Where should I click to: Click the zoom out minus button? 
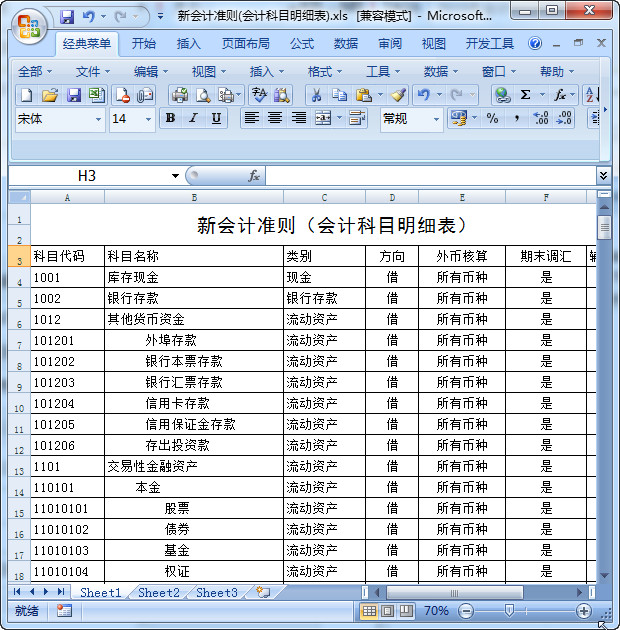[x=466, y=611]
